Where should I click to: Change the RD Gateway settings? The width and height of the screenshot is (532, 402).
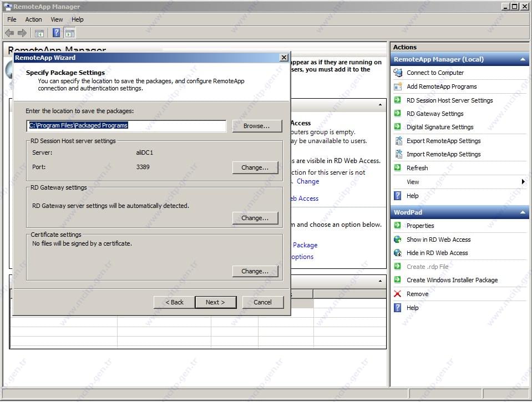click(255, 218)
